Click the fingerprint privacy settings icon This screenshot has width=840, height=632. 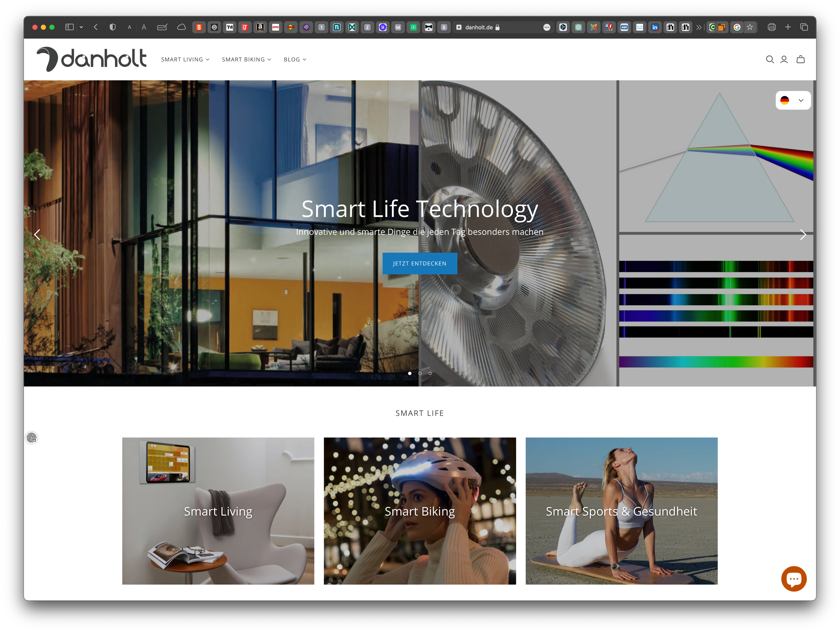pyautogui.click(x=31, y=438)
